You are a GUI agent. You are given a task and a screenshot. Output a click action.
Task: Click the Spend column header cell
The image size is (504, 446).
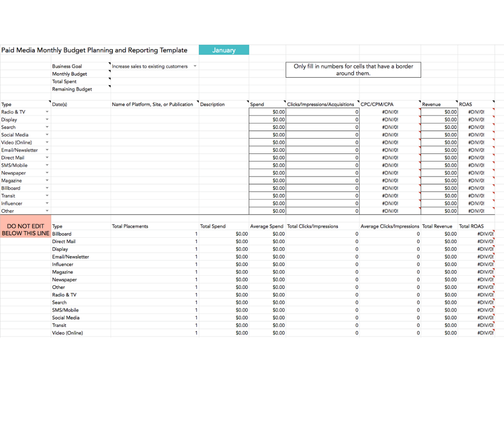tap(267, 104)
